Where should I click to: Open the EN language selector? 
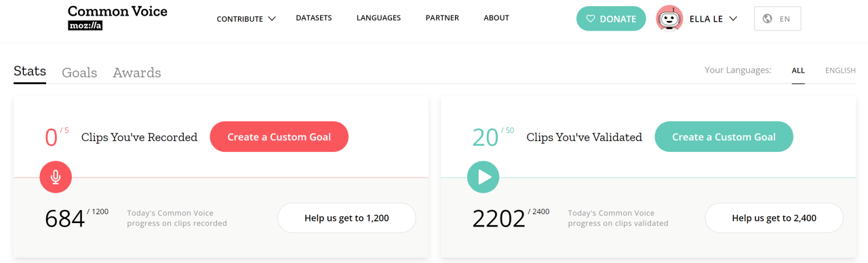tap(778, 18)
